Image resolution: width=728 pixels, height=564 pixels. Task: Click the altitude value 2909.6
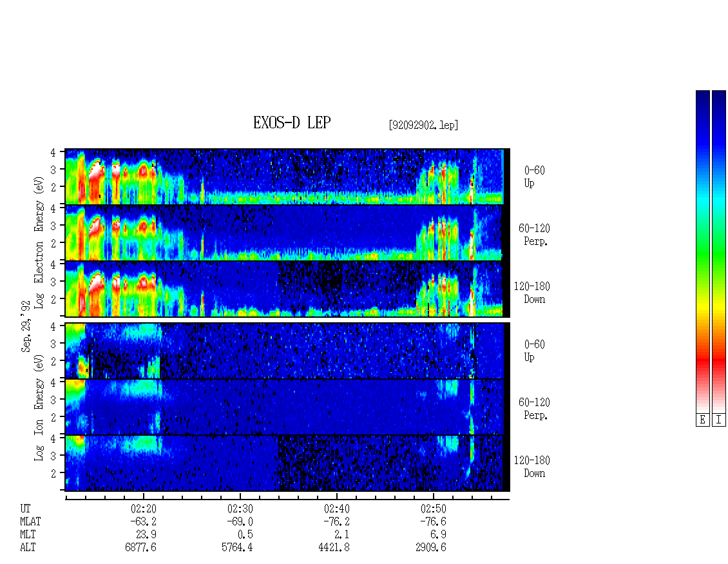click(431, 548)
